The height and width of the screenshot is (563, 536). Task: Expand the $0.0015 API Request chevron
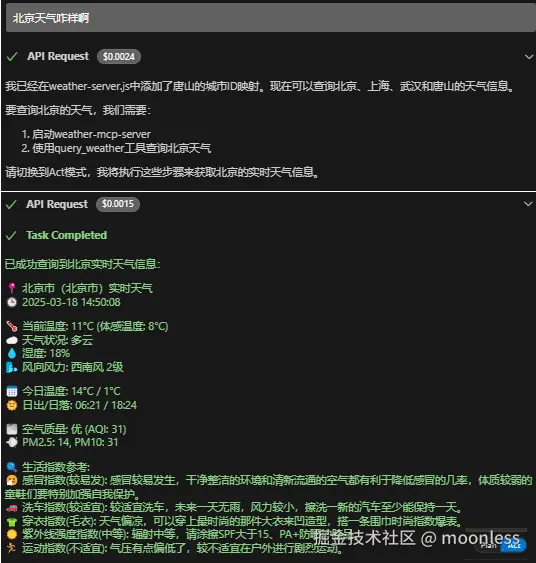[528, 204]
